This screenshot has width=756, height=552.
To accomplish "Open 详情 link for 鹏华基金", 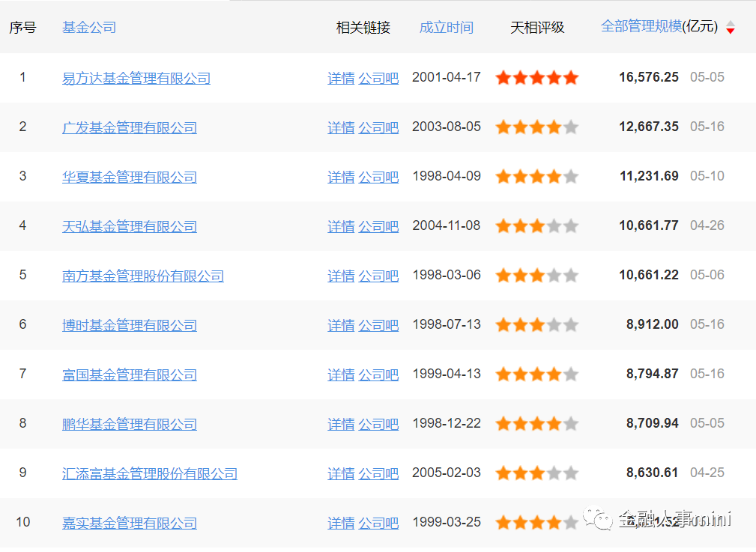I will [341, 424].
